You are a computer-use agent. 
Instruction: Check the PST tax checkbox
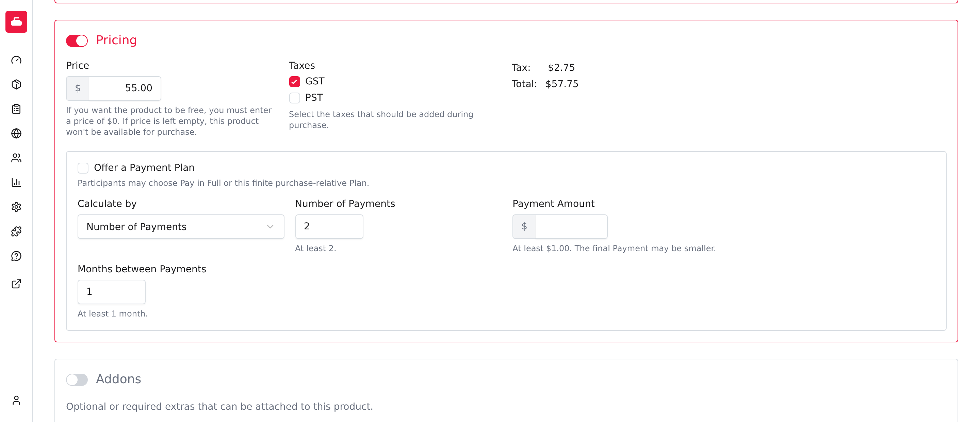click(x=294, y=98)
